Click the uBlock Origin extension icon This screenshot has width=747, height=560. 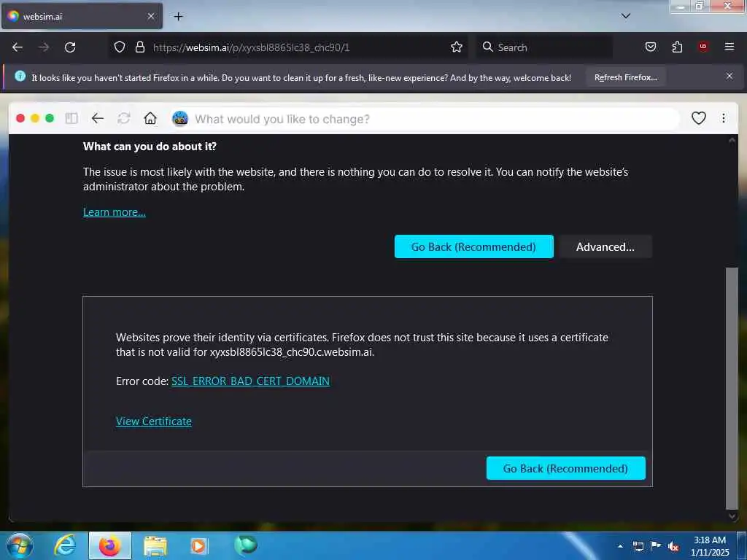703,46
